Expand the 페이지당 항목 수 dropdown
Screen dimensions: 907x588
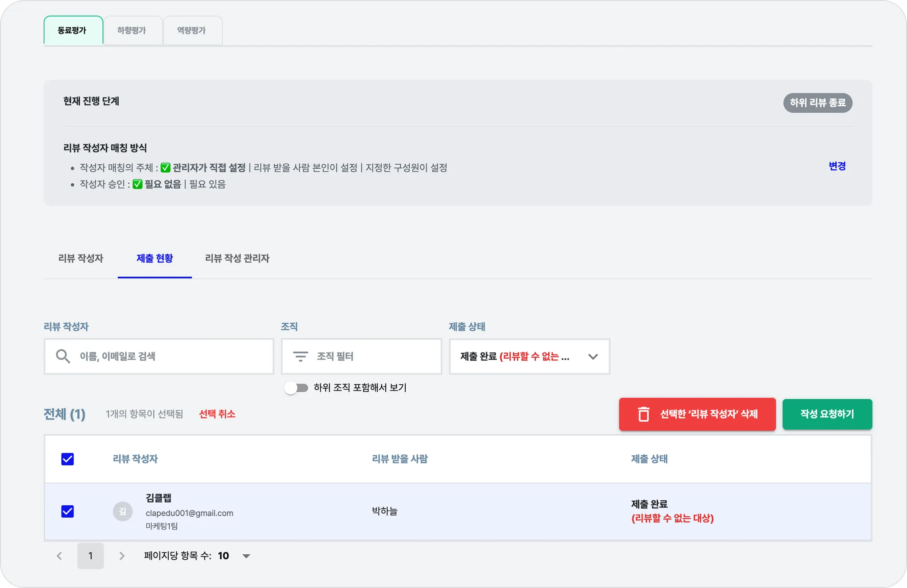246,556
